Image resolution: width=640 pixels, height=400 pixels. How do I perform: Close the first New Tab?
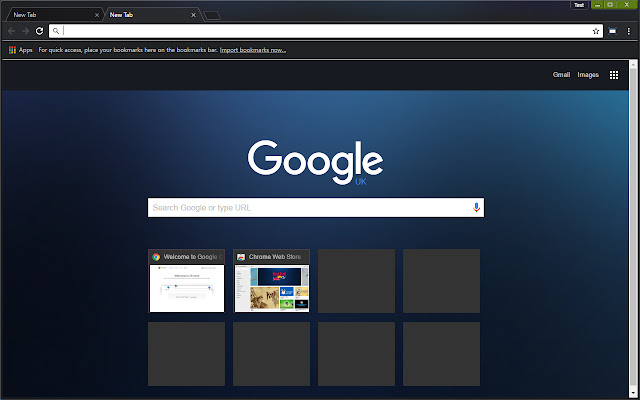tap(97, 15)
